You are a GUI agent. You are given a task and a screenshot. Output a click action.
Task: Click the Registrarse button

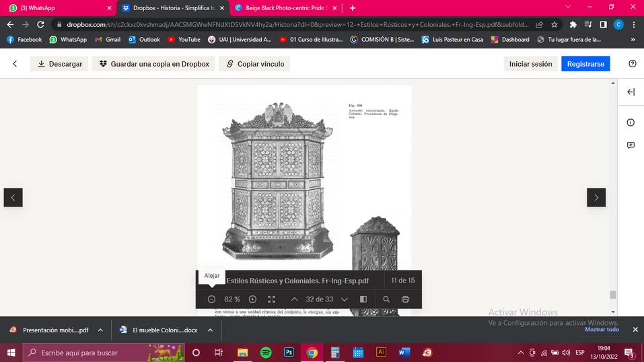[585, 64]
